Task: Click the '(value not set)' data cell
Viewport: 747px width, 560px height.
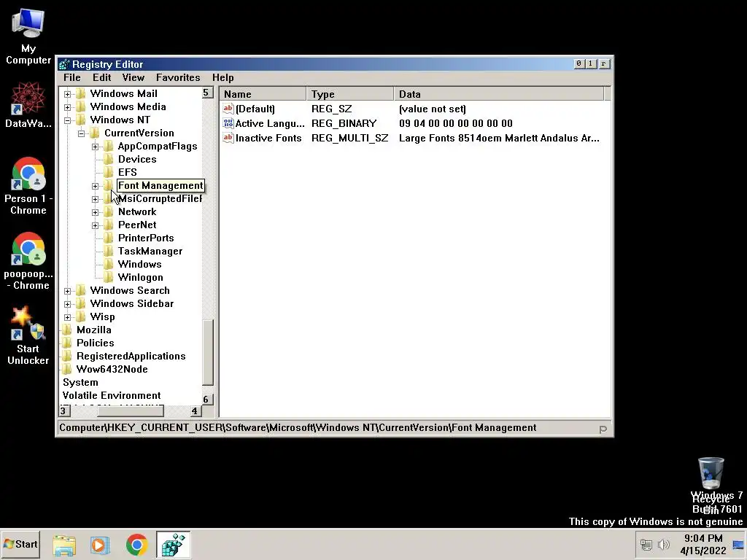Action: 432,109
